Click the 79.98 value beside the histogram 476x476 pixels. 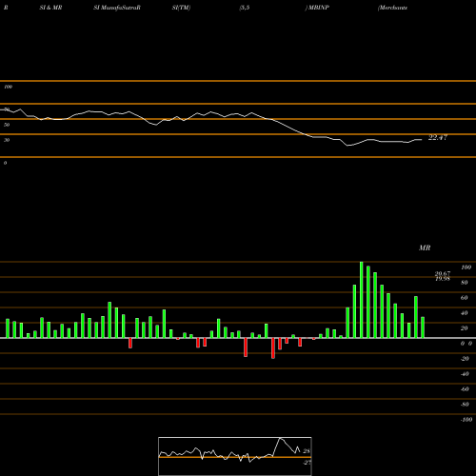click(443, 279)
